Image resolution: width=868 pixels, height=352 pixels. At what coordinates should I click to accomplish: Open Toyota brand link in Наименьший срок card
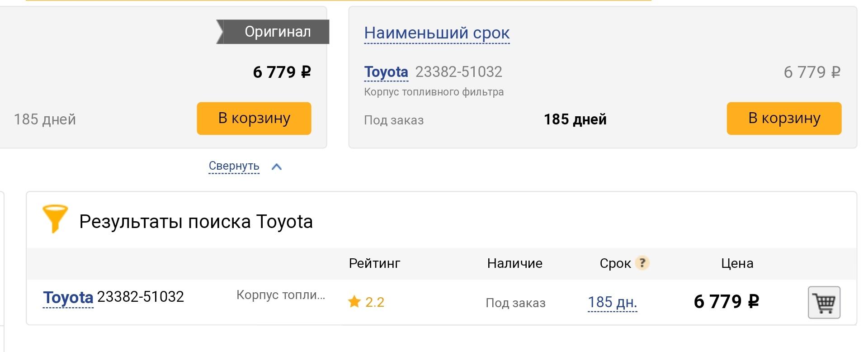click(386, 72)
